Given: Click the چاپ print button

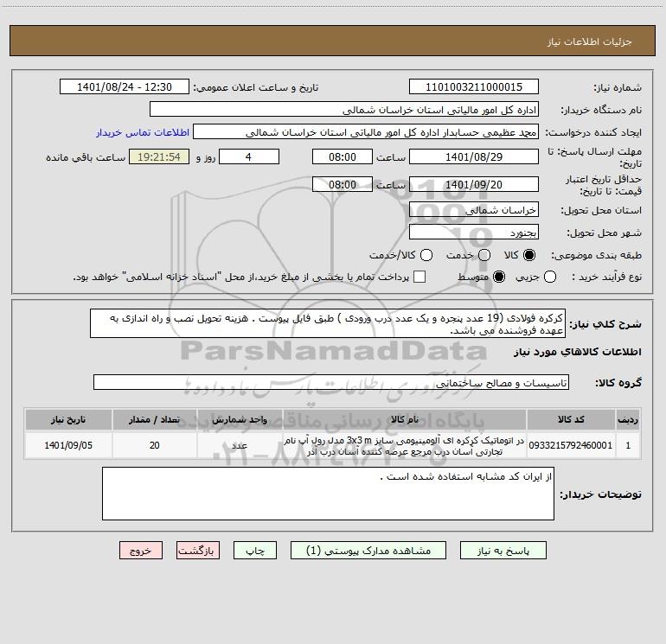Looking at the screenshot, I should [255, 551].
